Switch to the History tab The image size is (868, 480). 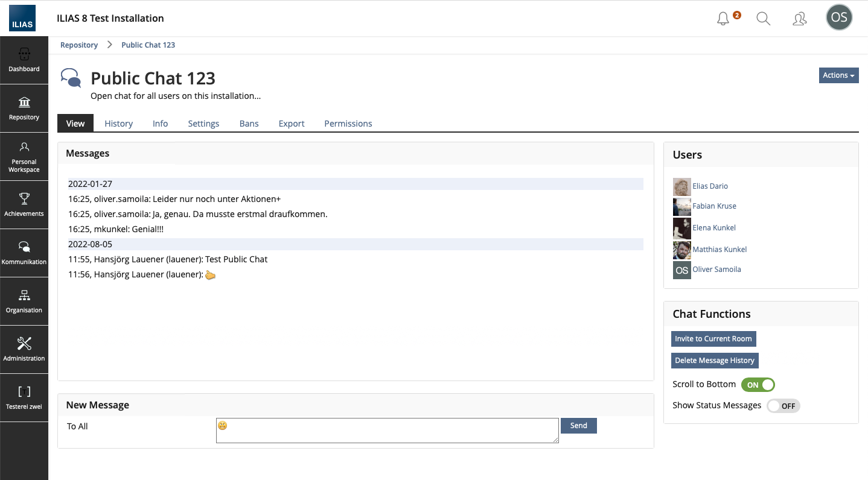[118, 124]
